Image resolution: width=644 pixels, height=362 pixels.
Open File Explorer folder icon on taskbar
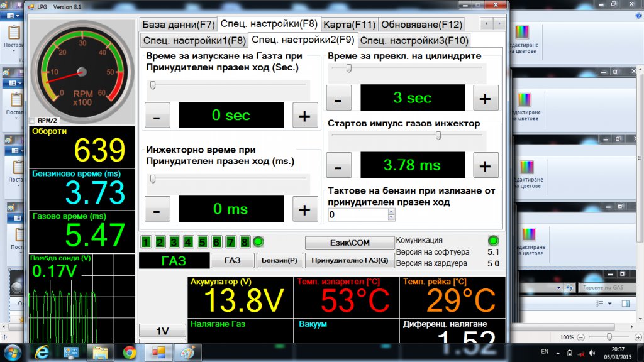point(100,353)
